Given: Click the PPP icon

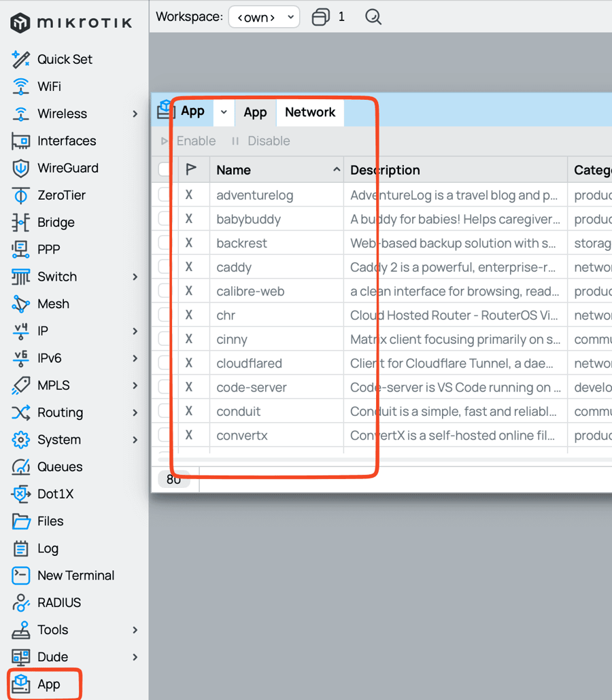Looking at the screenshot, I should (x=20, y=249).
